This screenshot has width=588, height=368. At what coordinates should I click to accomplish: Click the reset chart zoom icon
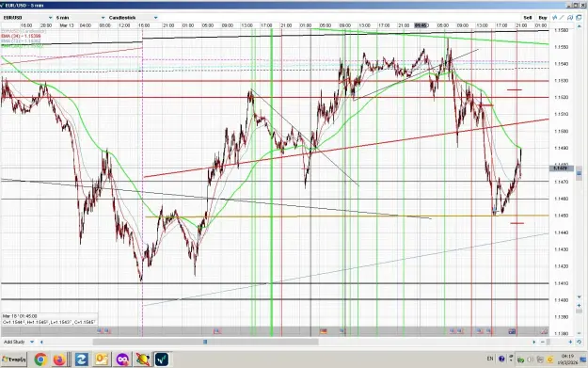pos(579,342)
